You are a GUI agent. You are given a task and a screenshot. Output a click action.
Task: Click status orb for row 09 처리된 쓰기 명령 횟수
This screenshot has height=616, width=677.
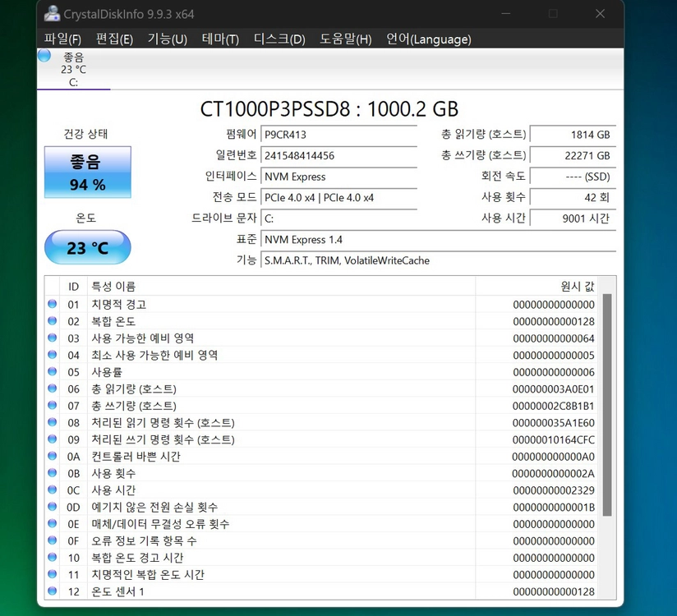coord(53,439)
